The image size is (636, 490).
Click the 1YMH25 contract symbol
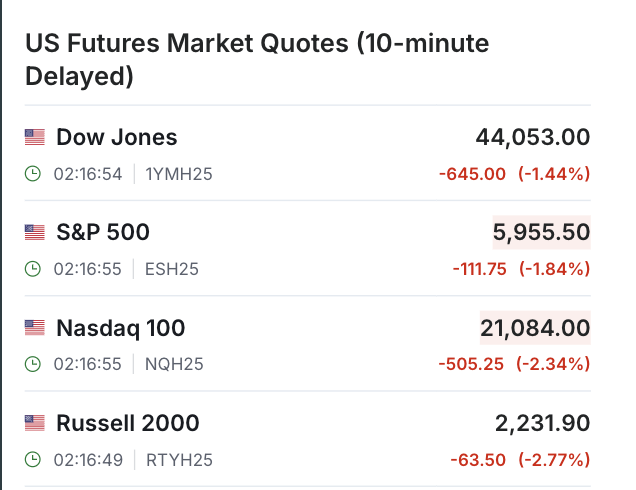179,174
